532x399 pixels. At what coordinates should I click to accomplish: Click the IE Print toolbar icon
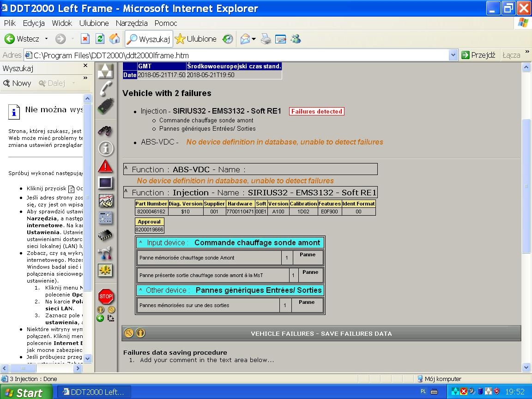click(266, 39)
